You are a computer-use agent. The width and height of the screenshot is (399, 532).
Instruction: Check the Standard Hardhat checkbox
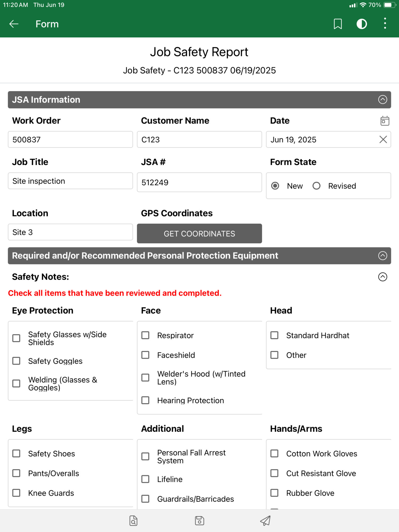tap(274, 335)
